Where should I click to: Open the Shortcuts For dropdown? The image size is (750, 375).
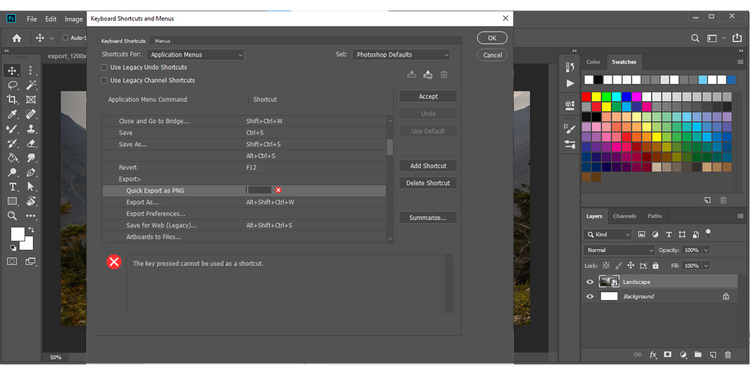click(x=196, y=55)
